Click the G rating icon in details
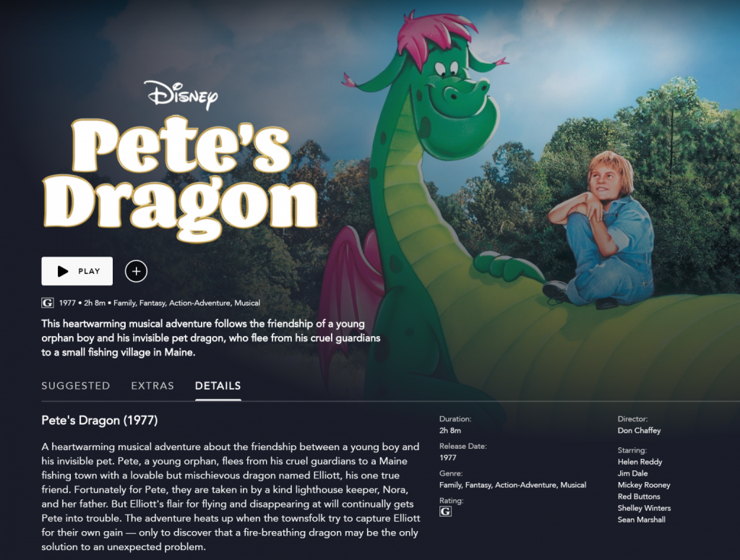Viewport: 740px width, 560px height. (445, 512)
